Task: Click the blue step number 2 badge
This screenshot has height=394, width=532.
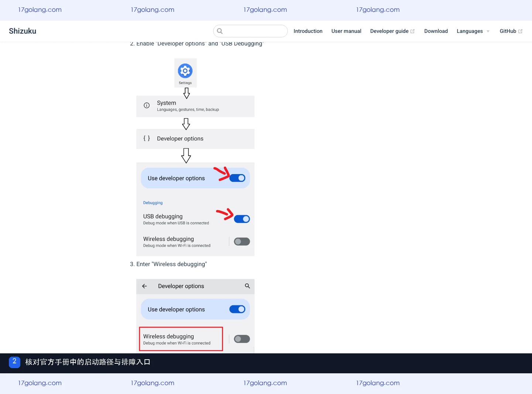Action: 14,362
